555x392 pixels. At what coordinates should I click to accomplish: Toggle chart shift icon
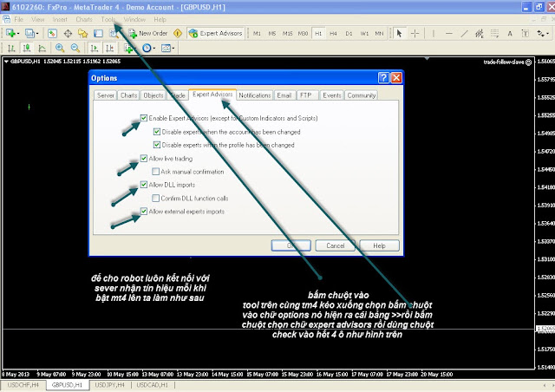click(109, 48)
